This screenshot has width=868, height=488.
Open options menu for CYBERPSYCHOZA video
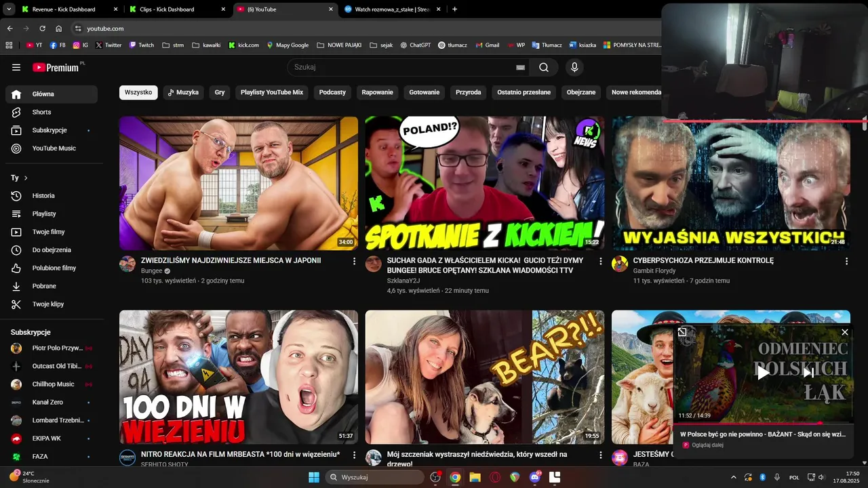(x=846, y=261)
